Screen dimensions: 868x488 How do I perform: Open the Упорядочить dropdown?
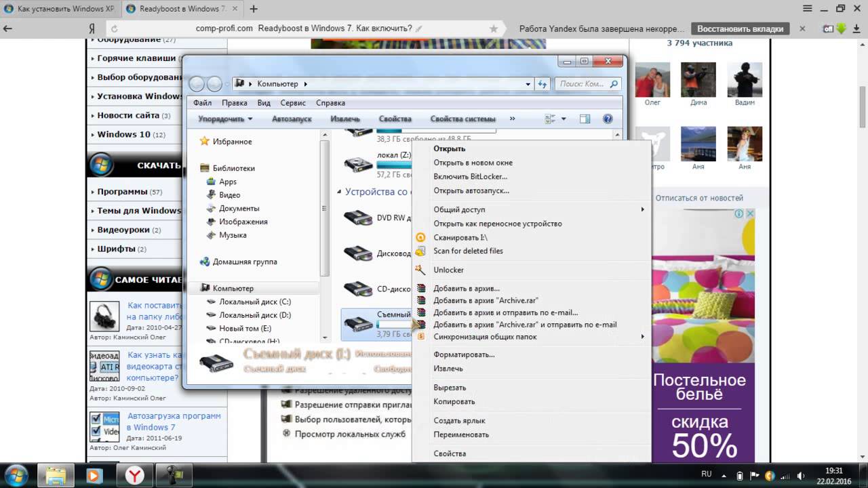pyautogui.click(x=225, y=119)
